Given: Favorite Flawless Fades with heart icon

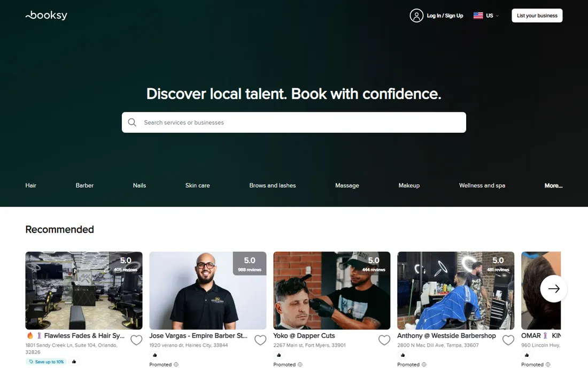Looking at the screenshot, I should tap(136, 340).
